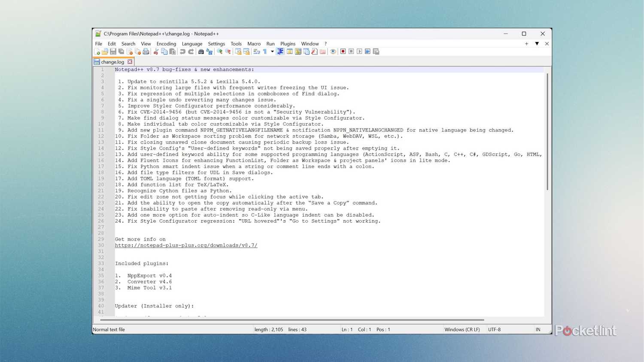
Task: Open Find with the binoculars icon
Action: [x=201, y=51]
